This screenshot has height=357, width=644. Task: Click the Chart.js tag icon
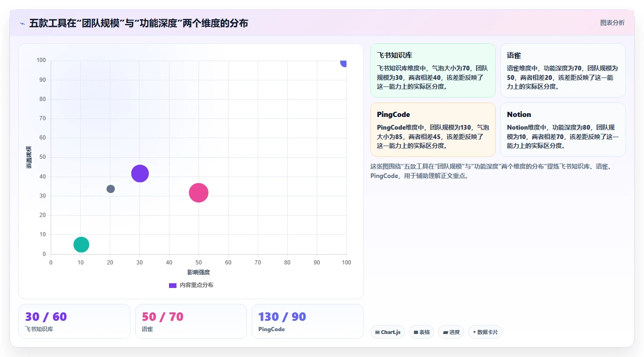click(x=377, y=332)
